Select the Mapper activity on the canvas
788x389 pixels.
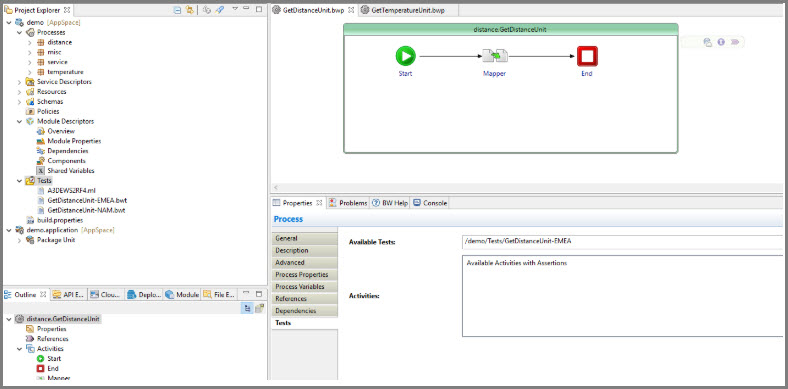tap(495, 56)
